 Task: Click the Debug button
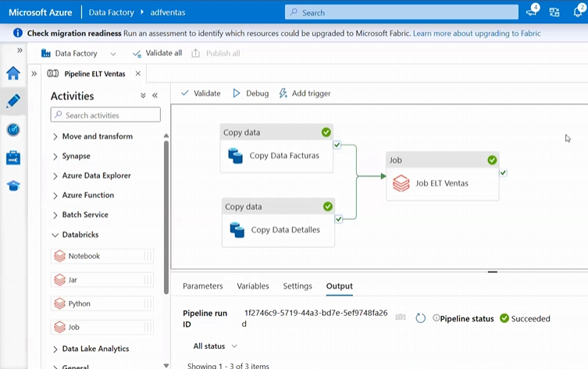[250, 94]
